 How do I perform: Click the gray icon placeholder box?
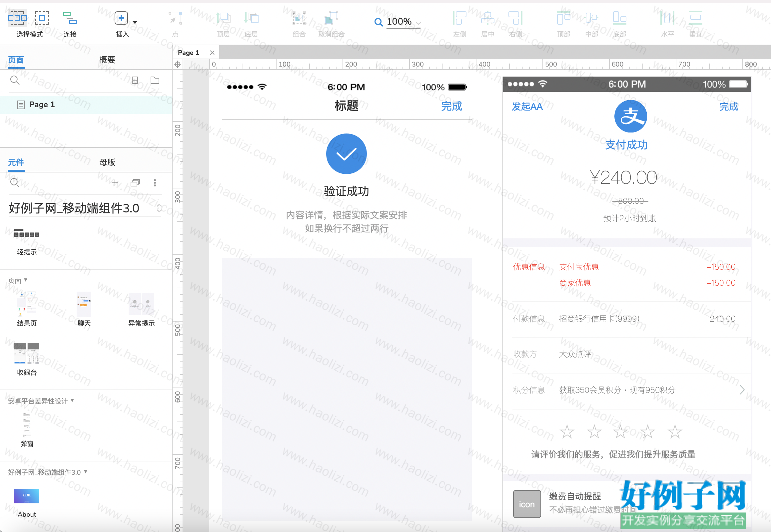tap(527, 504)
